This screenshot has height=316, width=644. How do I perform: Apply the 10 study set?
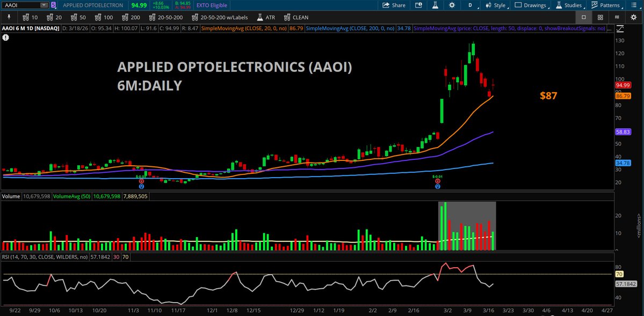point(31,17)
